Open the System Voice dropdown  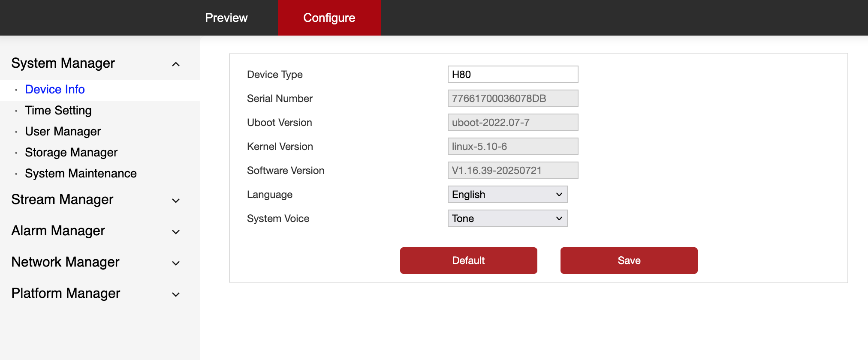[507, 219]
